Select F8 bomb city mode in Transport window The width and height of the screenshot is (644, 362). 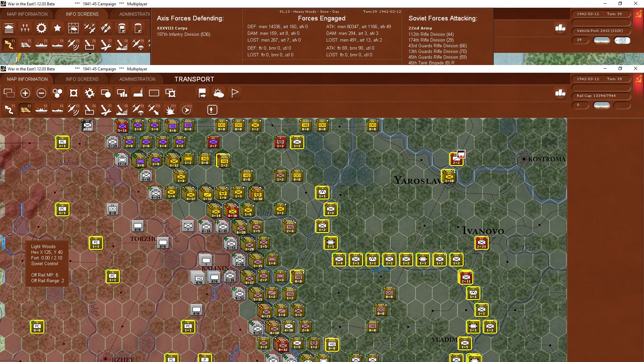122,110
